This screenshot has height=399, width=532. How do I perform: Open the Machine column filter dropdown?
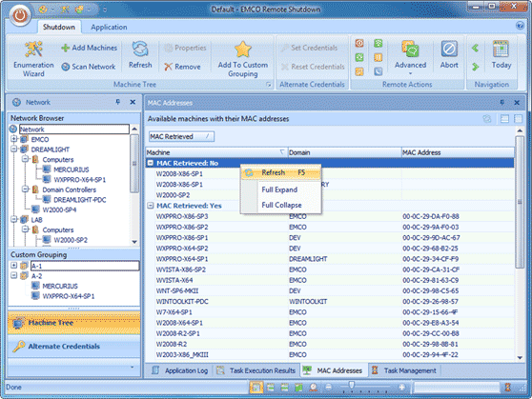[x=281, y=152]
